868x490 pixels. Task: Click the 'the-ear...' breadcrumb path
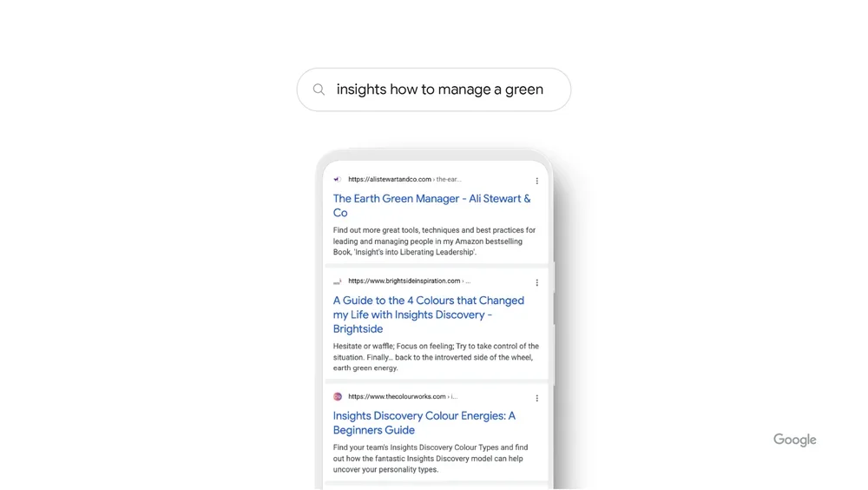tap(449, 180)
